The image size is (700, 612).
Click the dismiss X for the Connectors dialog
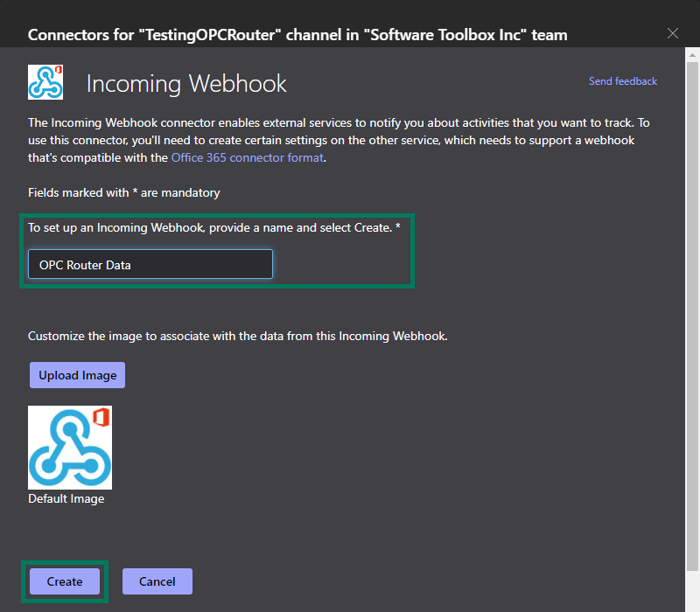coord(673,33)
